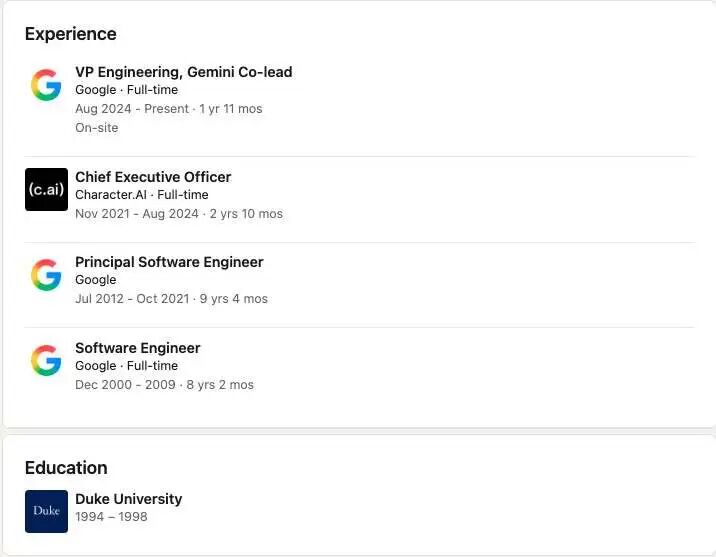Viewport: 716px width, 557px height.
Task: Click Google · Full-time under VP Engineering
Action: (x=126, y=89)
